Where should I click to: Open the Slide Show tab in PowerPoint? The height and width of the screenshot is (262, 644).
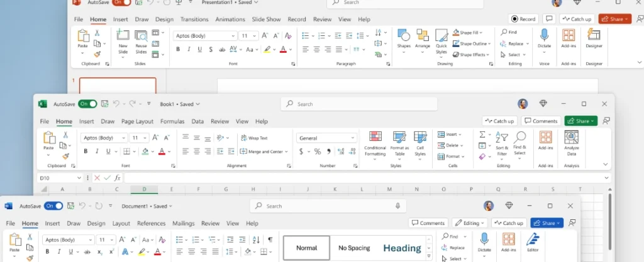pyautogui.click(x=266, y=19)
